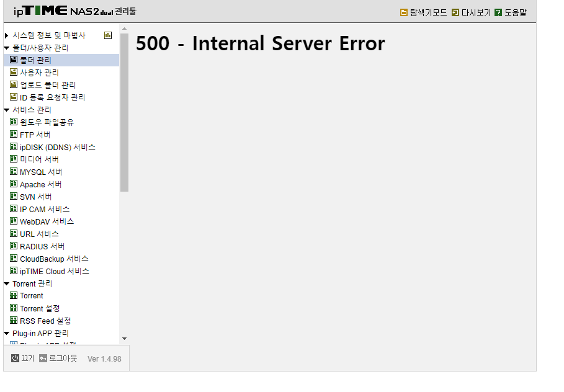Screen dimensions: 564x392
Task: Open CloudBackup 서비스 settings
Action: tap(55, 259)
